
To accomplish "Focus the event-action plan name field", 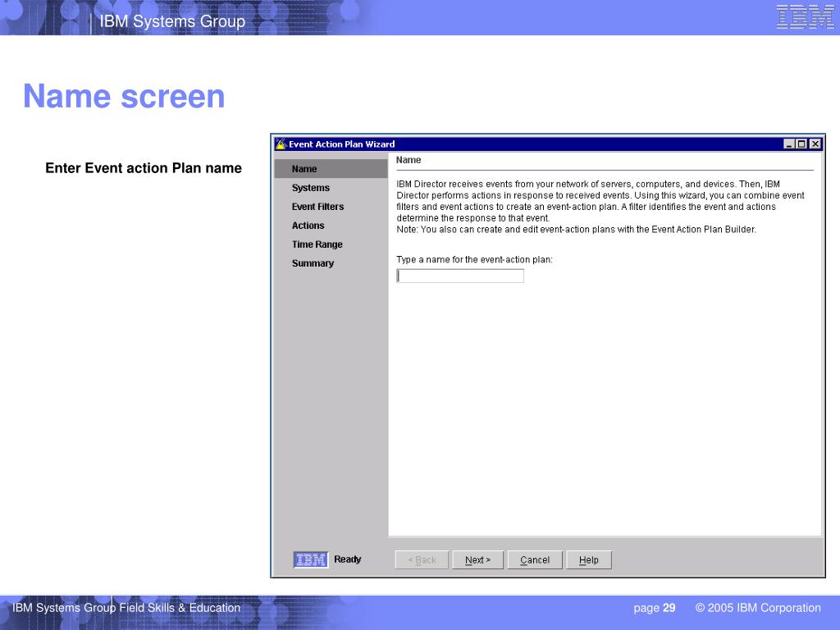I will pyautogui.click(x=460, y=276).
